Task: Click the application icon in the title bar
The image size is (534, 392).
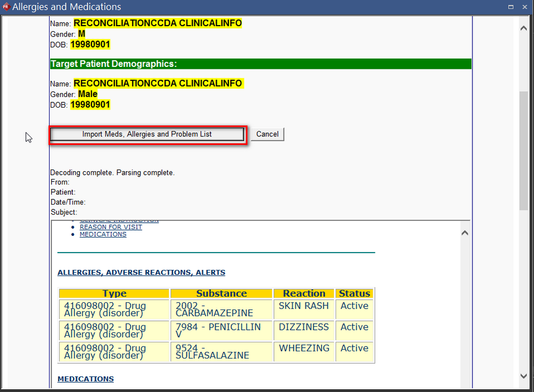Action: pos(6,7)
